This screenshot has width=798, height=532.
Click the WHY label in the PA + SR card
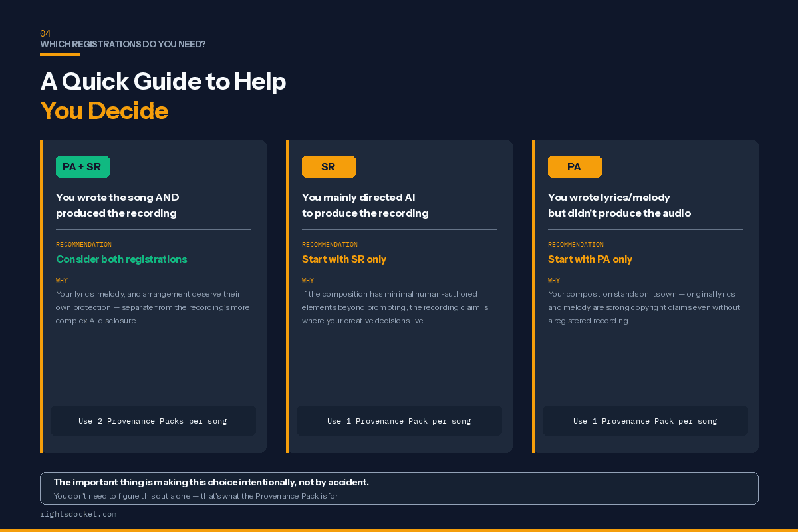62,281
